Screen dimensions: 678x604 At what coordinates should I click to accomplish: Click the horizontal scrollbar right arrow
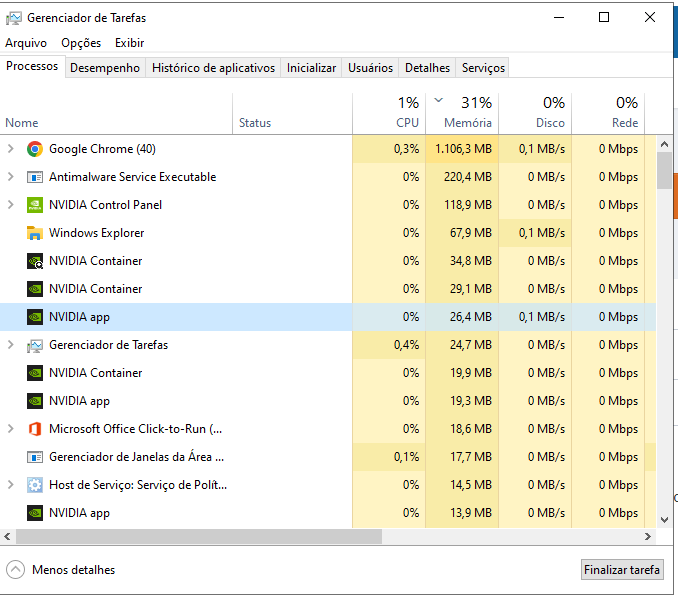tap(647, 537)
